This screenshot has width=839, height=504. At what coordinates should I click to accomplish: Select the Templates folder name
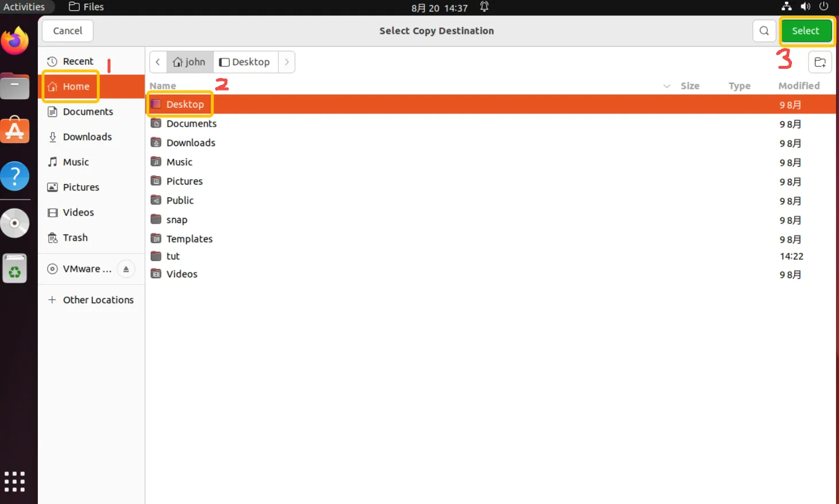pos(189,239)
